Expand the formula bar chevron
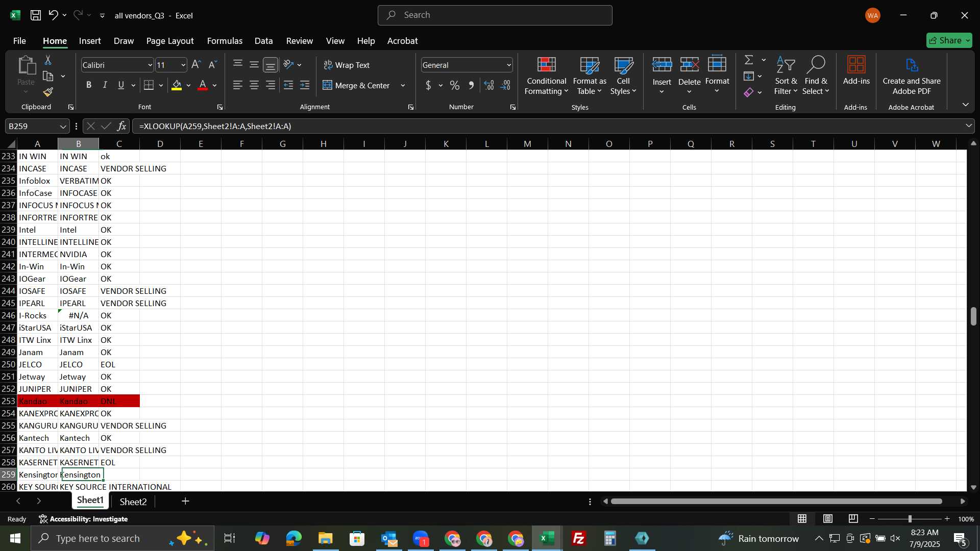The image size is (980, 551). pyautogui.click(x=969, y=126)
